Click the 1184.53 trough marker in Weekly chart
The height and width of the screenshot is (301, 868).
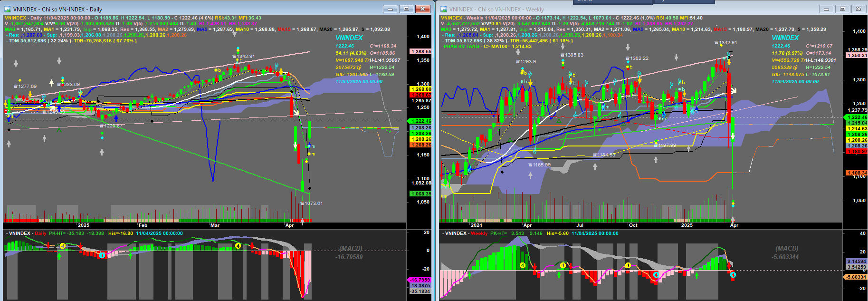tap(604, 155)
